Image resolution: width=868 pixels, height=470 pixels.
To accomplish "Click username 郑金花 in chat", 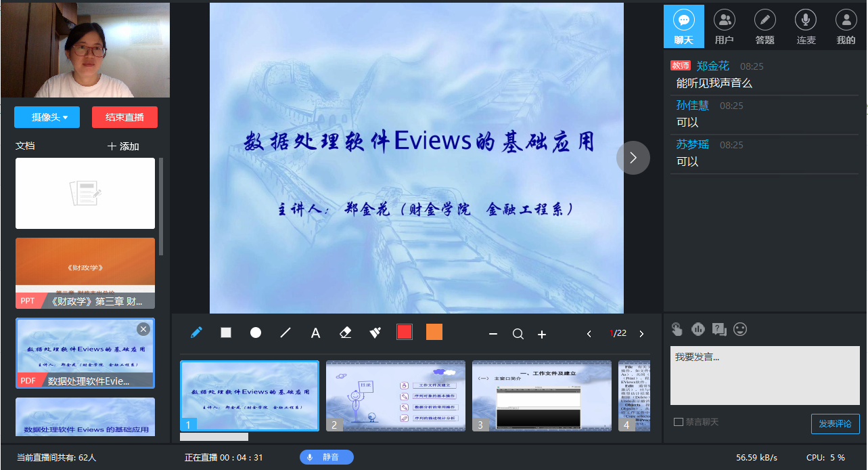I will tap(713, 66).
